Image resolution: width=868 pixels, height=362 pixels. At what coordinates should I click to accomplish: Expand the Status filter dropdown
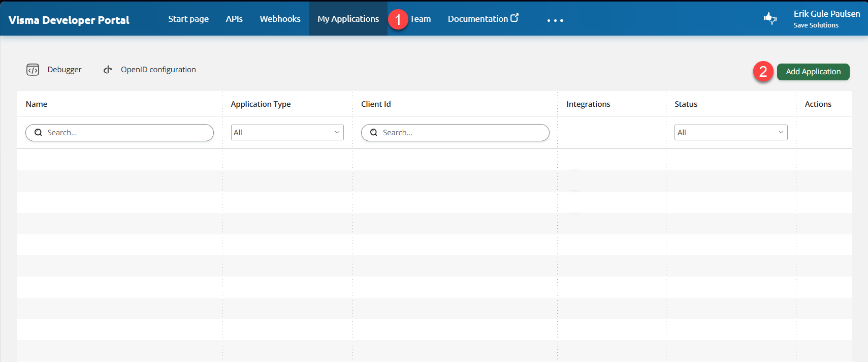click(x=730, y=133)
